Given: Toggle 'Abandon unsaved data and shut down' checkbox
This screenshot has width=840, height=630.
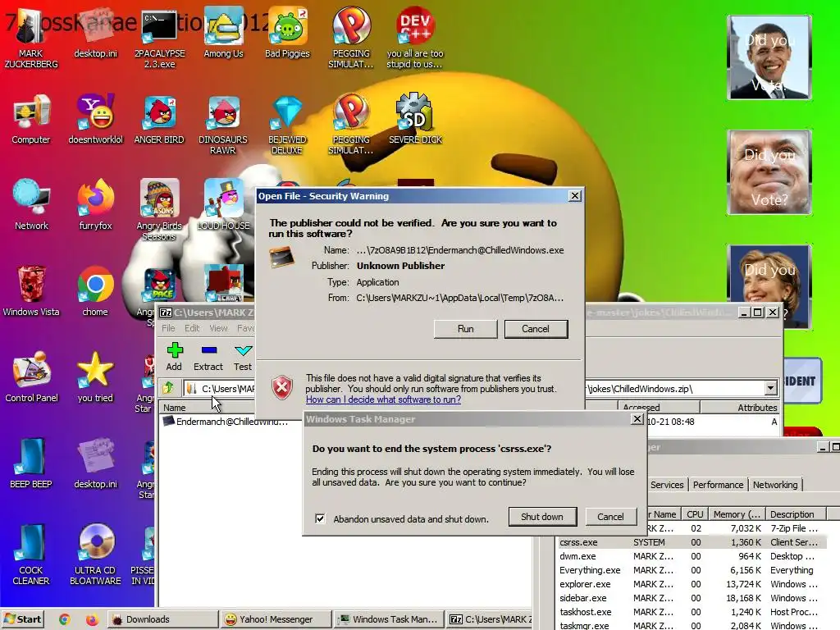Looking at the screenshot, I should (x=320, y=518).
